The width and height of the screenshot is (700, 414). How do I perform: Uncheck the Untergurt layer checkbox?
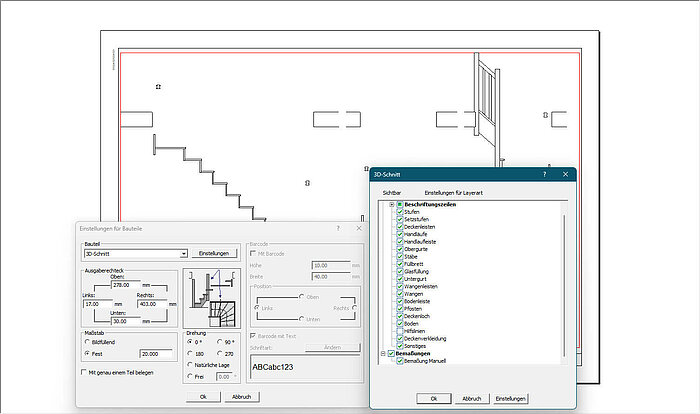(400, 279)
